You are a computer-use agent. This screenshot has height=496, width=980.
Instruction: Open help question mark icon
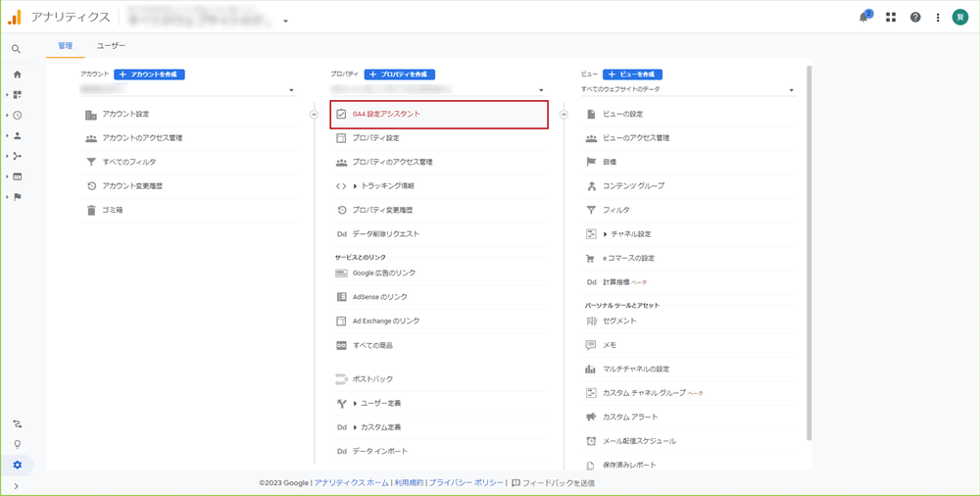(915, 18)
